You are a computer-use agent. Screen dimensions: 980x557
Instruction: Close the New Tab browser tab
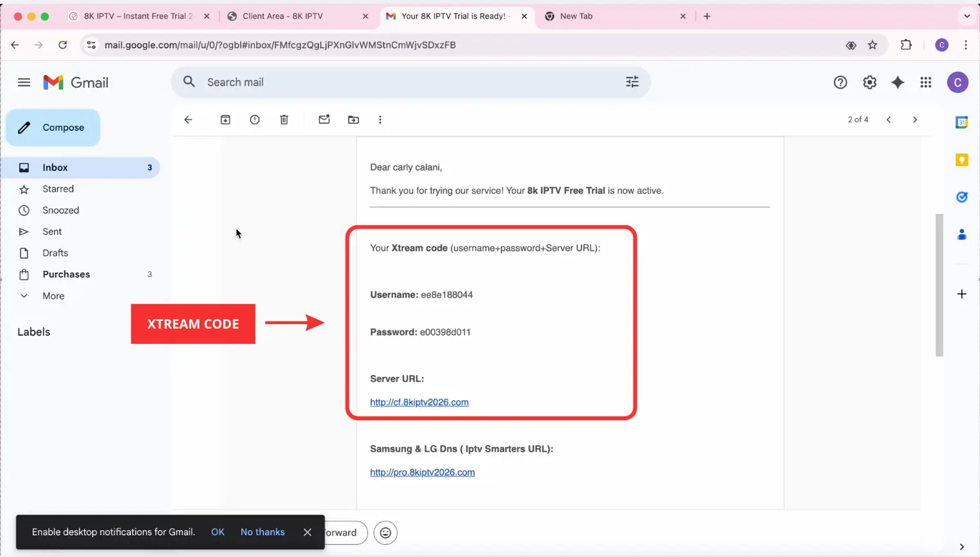click(x=682, y=16)
